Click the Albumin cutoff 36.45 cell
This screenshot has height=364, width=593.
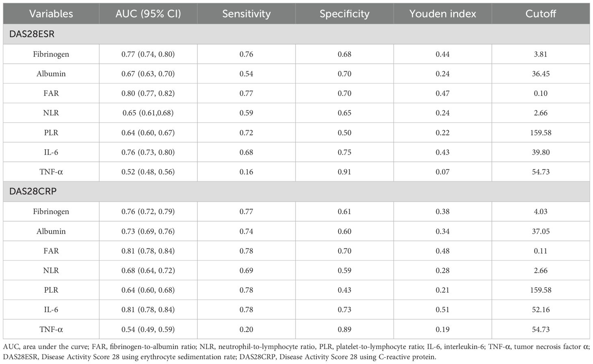tap(541, 74)
